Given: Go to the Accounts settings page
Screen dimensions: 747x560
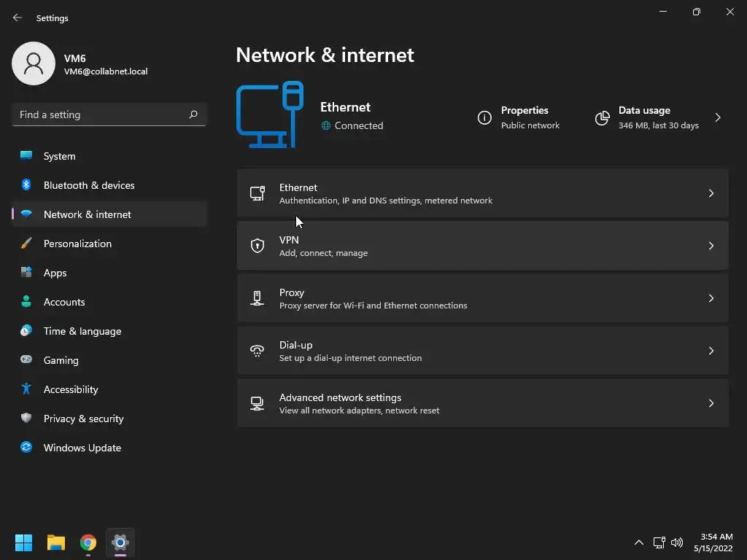Looking at the screenshot, I should pos(64,302).
